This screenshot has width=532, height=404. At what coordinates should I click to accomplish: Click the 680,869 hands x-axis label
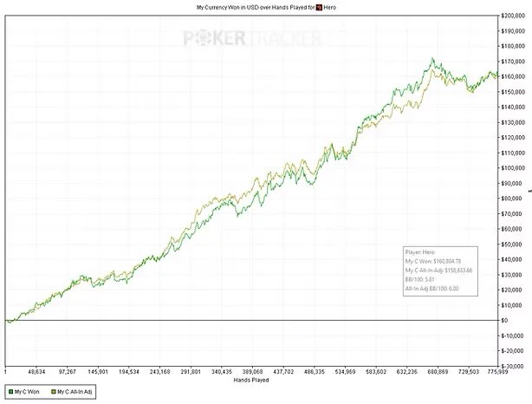438,372
